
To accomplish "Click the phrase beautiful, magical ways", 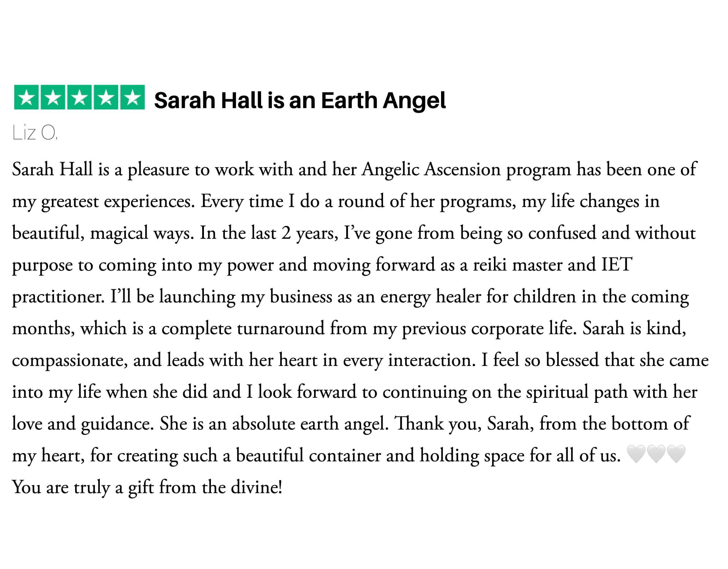I will [103, 233].
